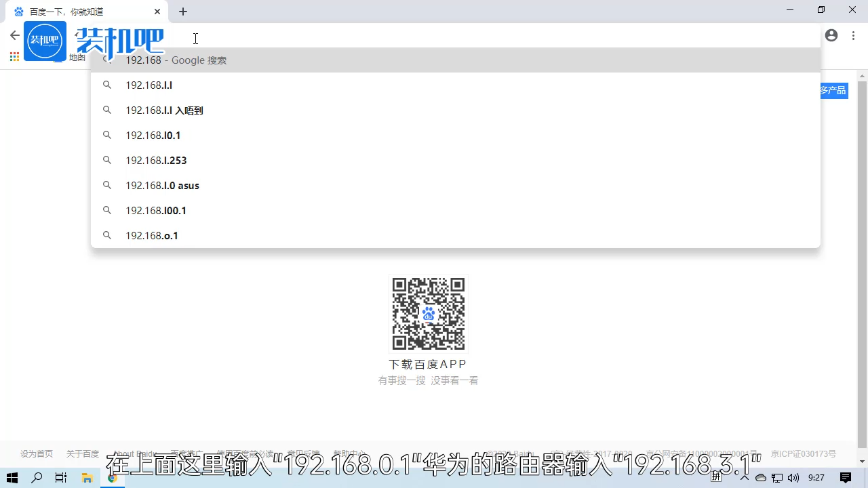
Task: Click the 设为首页 footer link
Action: click(37, 454)
